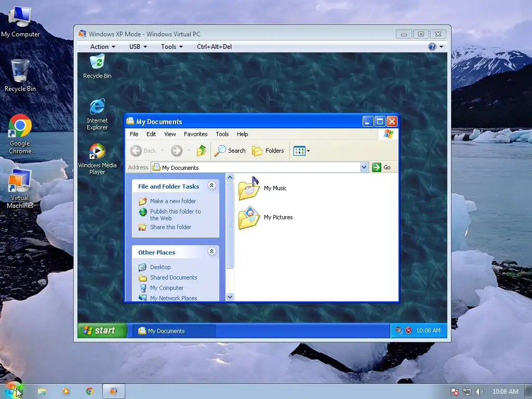Open the Views button menu
The image size is (532, 399).
(301, 151)
